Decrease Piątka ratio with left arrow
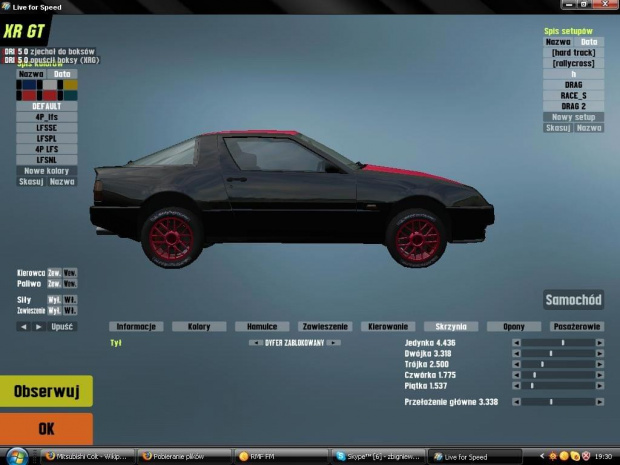Image resolution: width=620 pixels, height=465 pixels. [x=516, y=386]
